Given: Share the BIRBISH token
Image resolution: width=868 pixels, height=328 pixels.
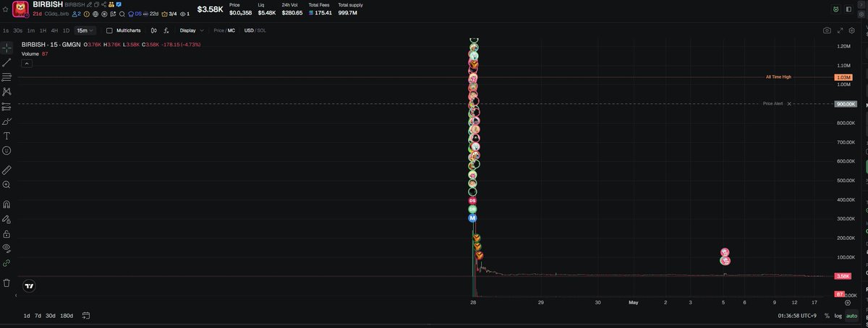Looking at the screenshot, I should [104, 4].
